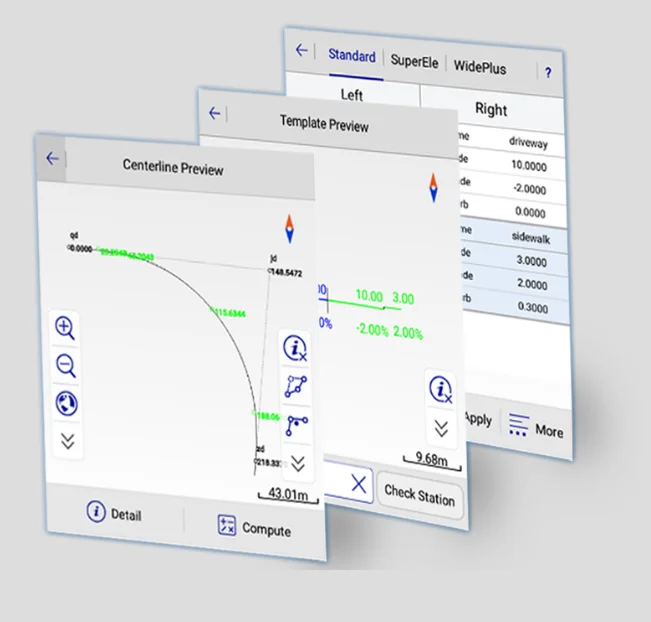Go back from the Standard template screen
The width and height of the screenshot is (651, 622).
point(301,50)
